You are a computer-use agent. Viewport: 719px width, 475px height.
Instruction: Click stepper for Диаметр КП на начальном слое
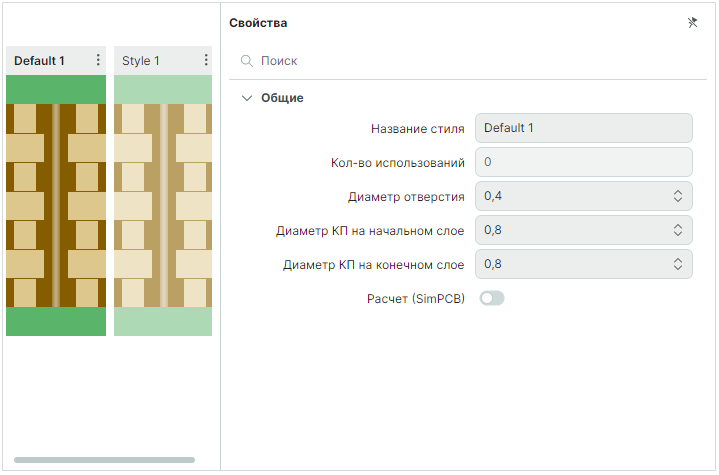click(x=677, y=230)
